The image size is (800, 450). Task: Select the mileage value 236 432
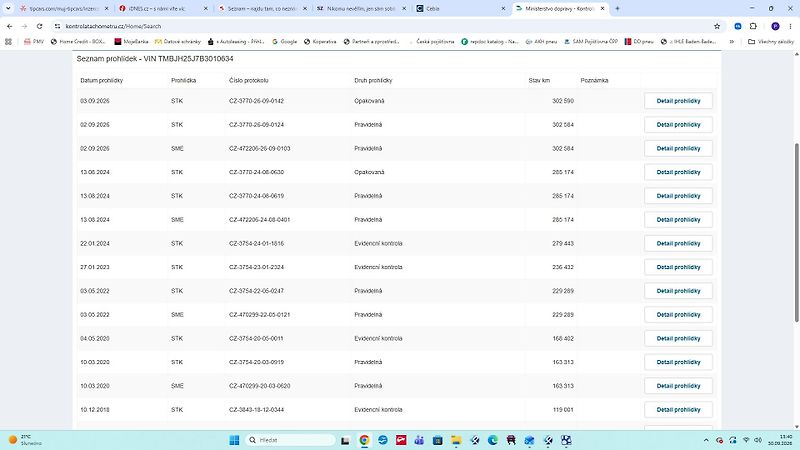click(x=563, y=267)
